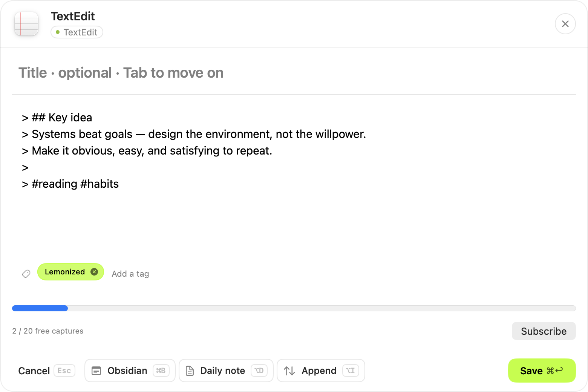This screenshot has width=588, height=392.
Task: Save the captured note
Action: 542,371
